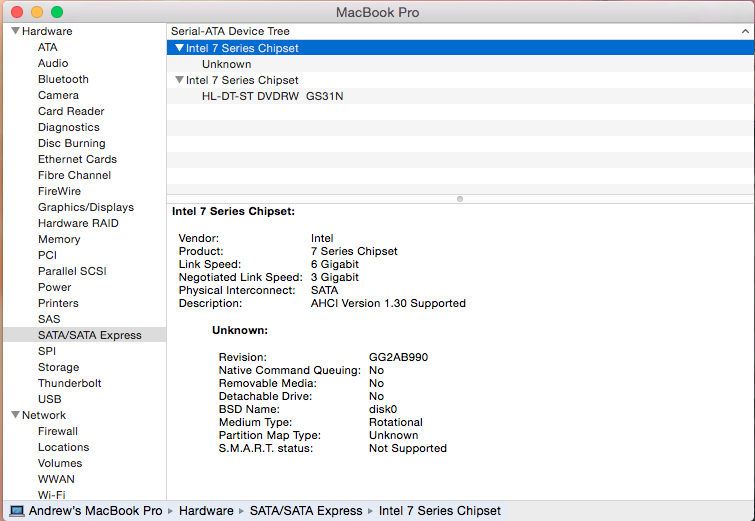This screenshot has width=755, height=521.
Task: Open Card Reader information
Action: pos(71,111)
